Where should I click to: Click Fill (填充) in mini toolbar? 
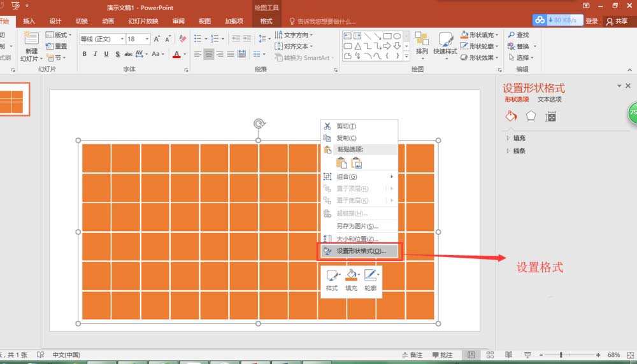pos(352,280)
